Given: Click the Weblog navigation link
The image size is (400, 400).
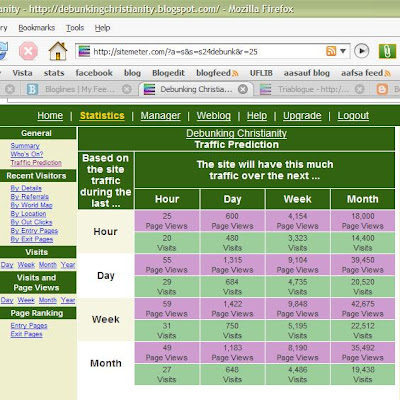Looking at the screenshot, I should tap(214, 116).
